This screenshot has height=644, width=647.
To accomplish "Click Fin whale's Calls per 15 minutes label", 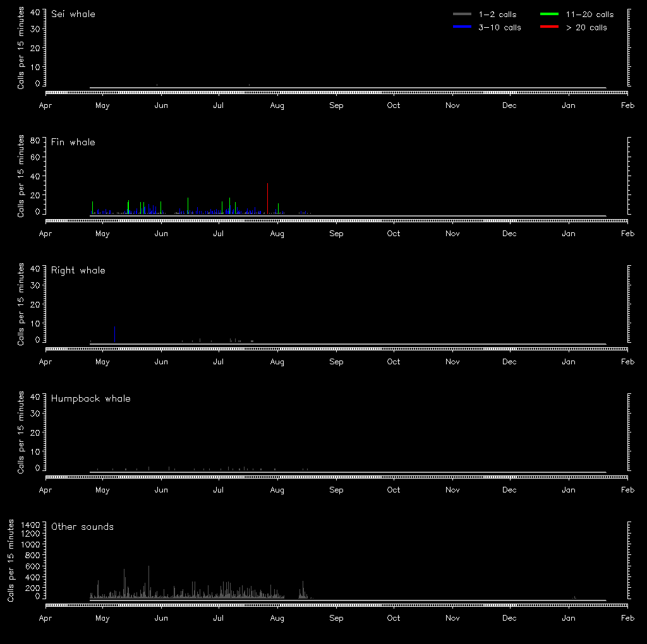I will point(21,176).
